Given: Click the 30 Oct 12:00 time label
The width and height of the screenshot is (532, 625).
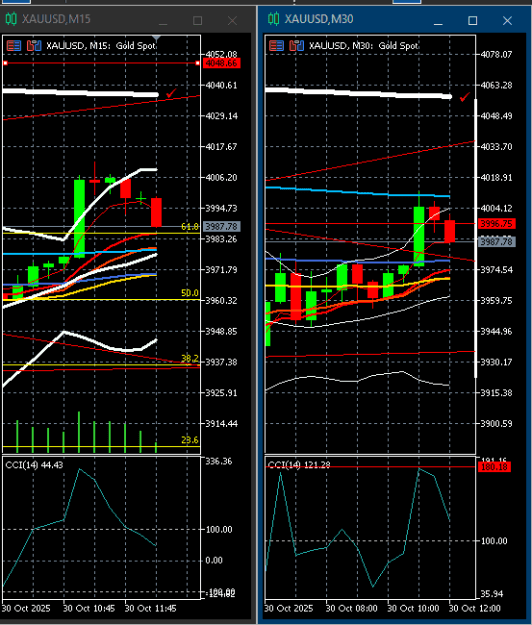Looking at the screenshot, I should pyautogui.click(x=475, y=609).
